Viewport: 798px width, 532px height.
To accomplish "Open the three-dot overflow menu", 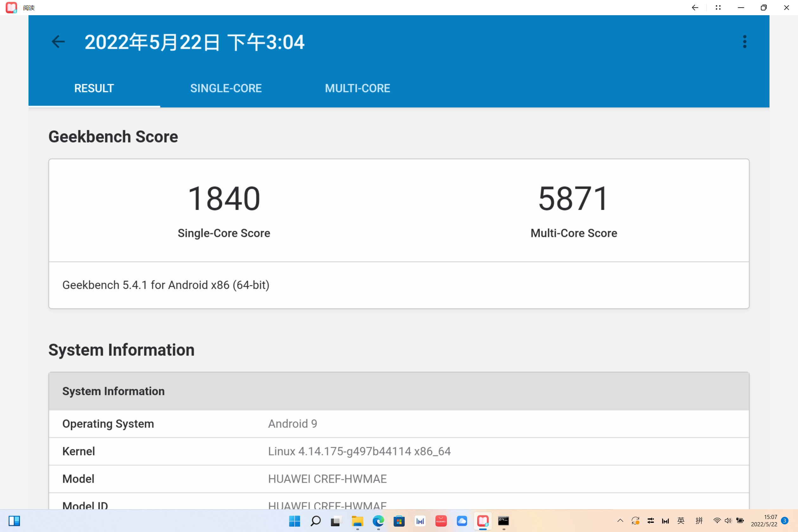I will [x=744, y=42].
